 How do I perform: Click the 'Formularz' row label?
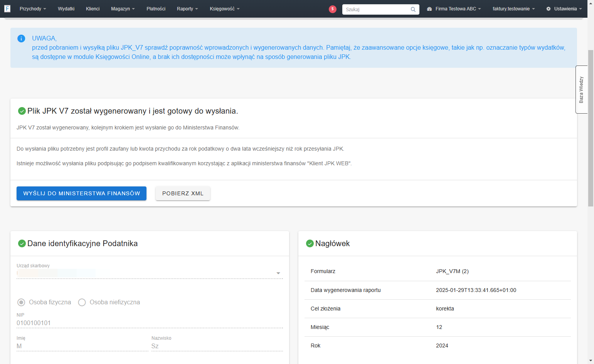323,272
